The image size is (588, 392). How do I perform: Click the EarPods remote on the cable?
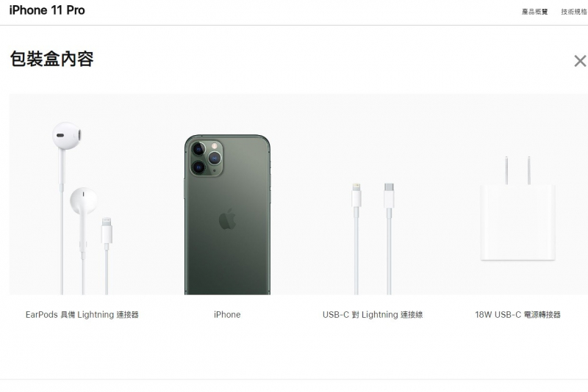pos(83,244)
